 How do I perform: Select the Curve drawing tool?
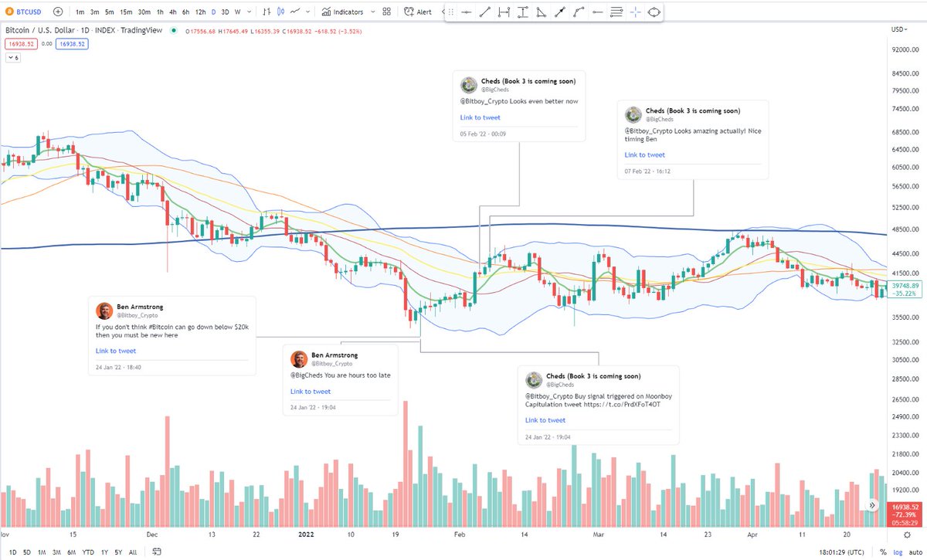pos(579,12)
